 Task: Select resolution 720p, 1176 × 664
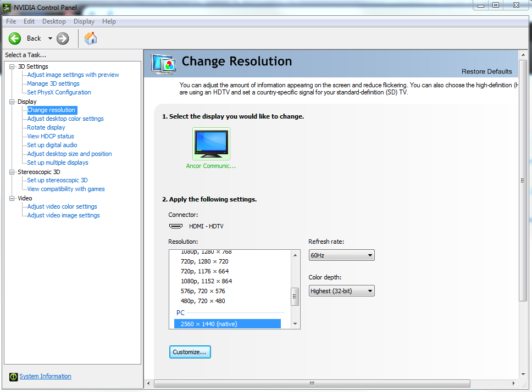tap(204, 271)
